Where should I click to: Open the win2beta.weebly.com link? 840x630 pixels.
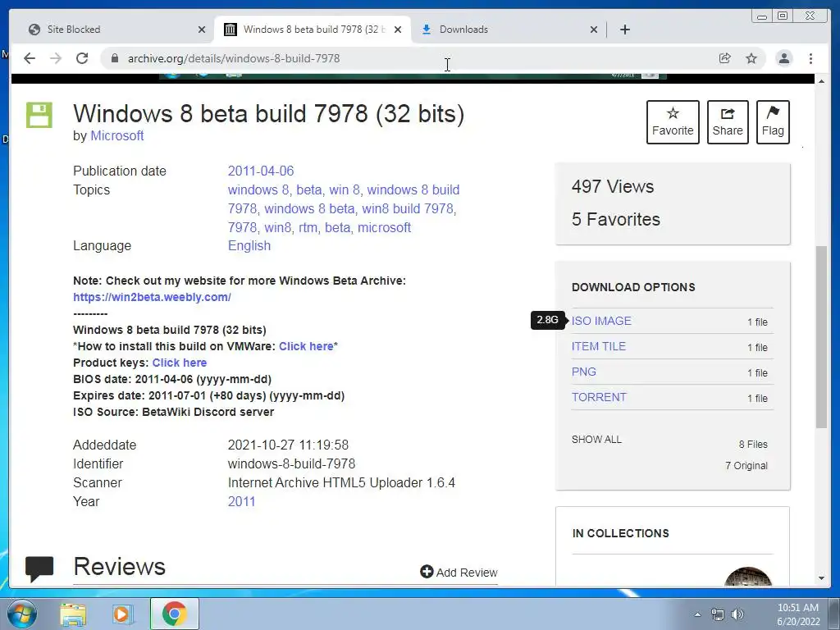(x=152, y=297)
